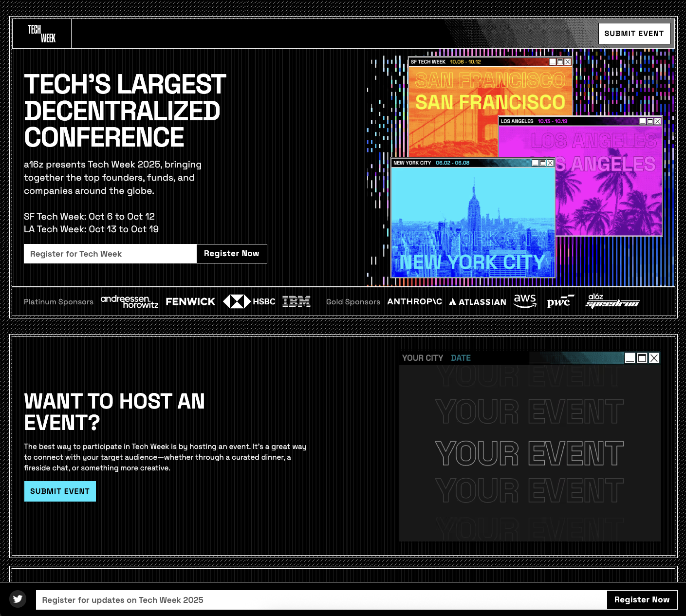Click maximize icon on SF Tech Week window
The height and width of the screenshot is (616, 686).
[x=560, y=62]
